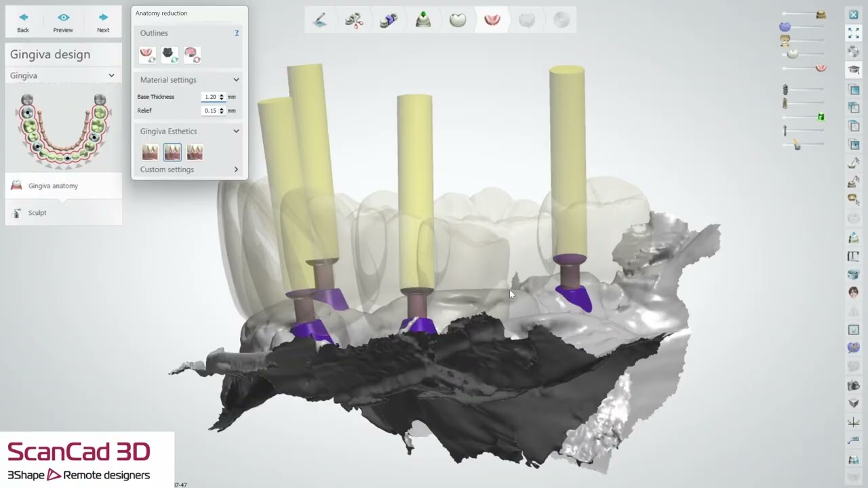Click the Preview eye button
This screenshot has width=868, height=488.
[63, 22]
